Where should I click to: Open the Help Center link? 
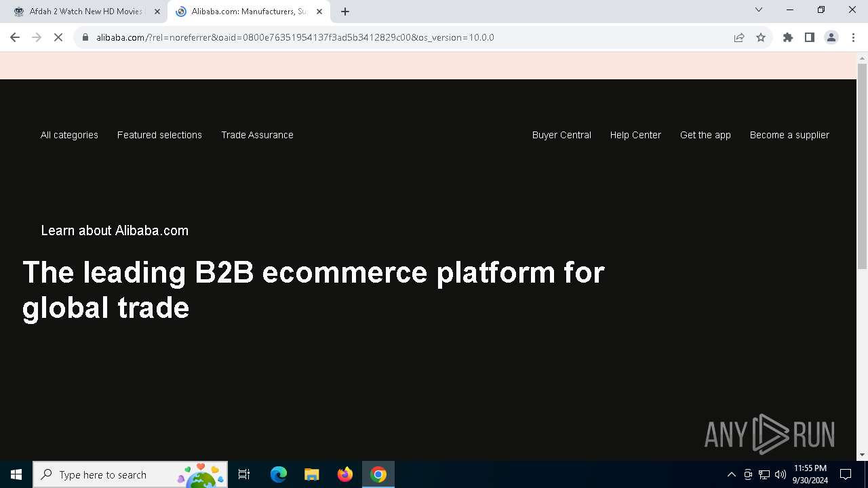coord(635,135)
